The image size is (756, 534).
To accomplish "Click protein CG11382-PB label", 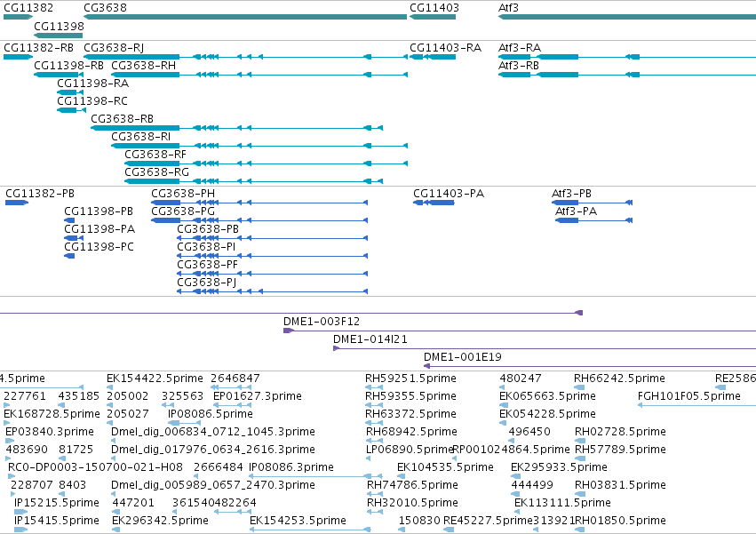I will 40,194.
